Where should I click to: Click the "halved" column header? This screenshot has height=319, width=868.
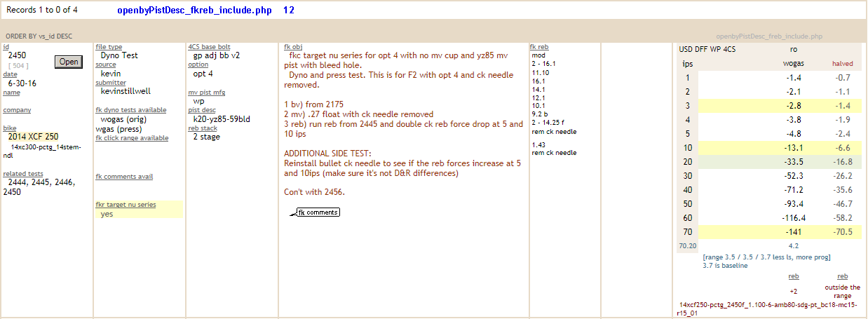pyautogui.click(x=842, y=63)
